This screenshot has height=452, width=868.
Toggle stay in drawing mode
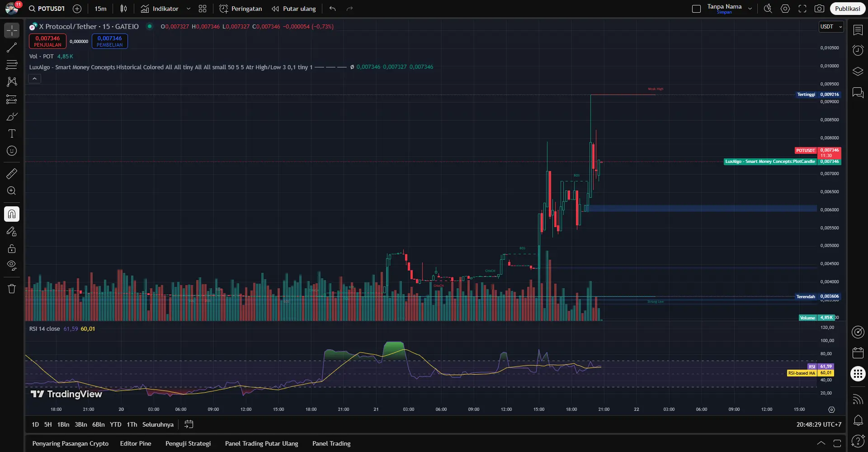point(12,231)
